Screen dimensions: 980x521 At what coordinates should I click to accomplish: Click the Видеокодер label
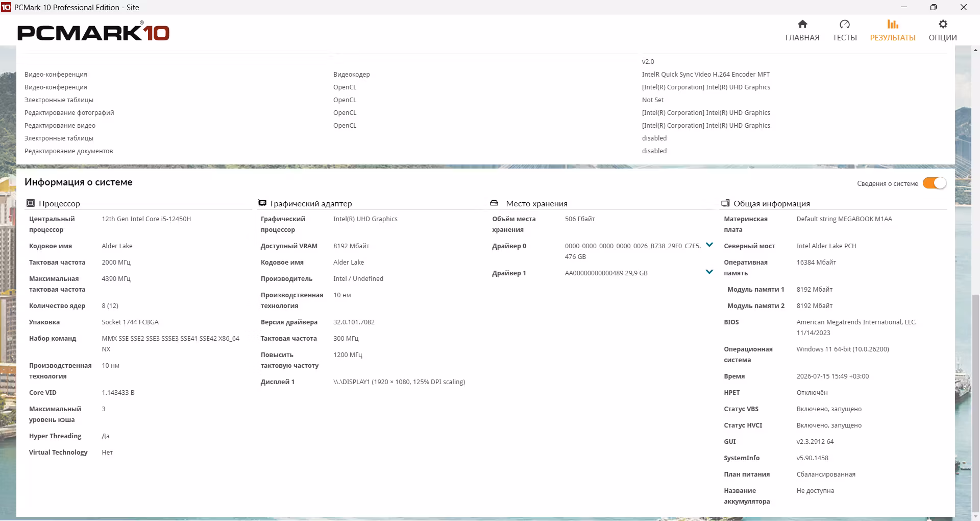pos(352,75)
